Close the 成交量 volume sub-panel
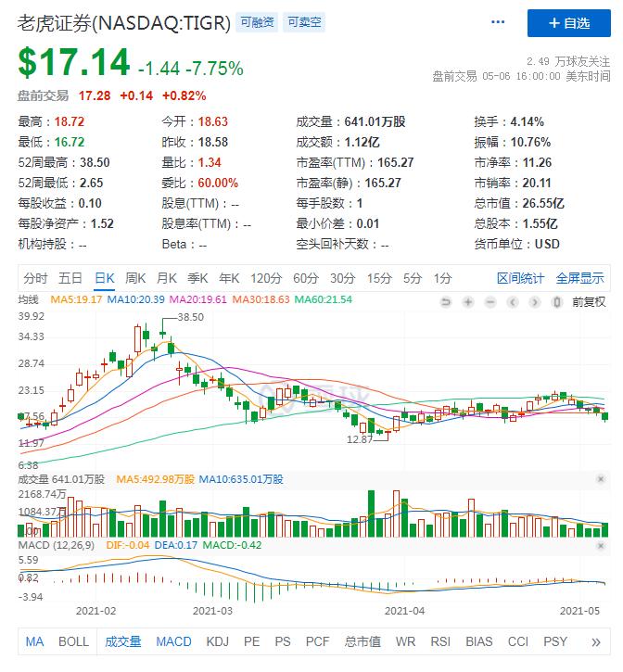623x672 pixels. coord(601,478)
